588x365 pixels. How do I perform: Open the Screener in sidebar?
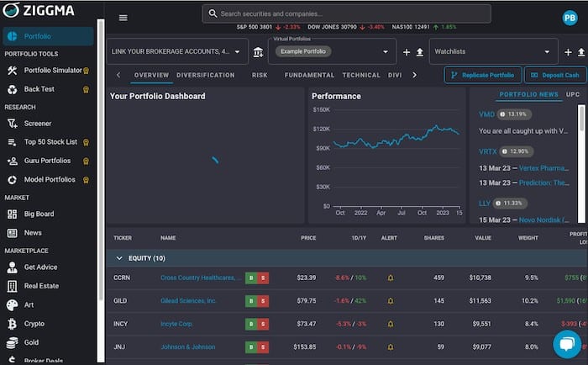click(48, 123)
